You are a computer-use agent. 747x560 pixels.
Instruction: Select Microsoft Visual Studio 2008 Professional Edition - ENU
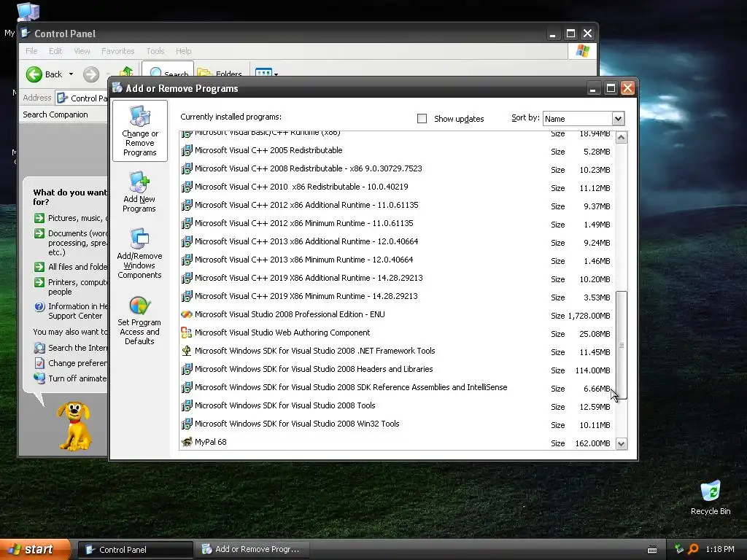pos(290,314)
